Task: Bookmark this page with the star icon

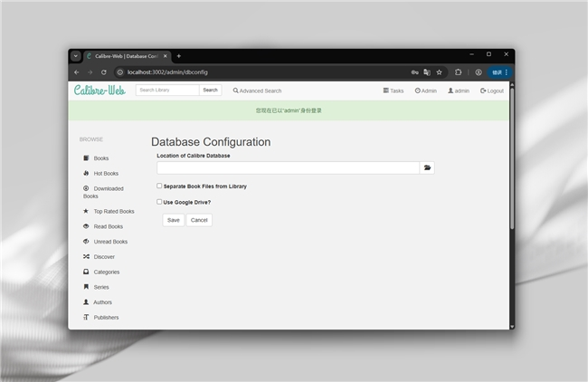Action: point(439,72)
